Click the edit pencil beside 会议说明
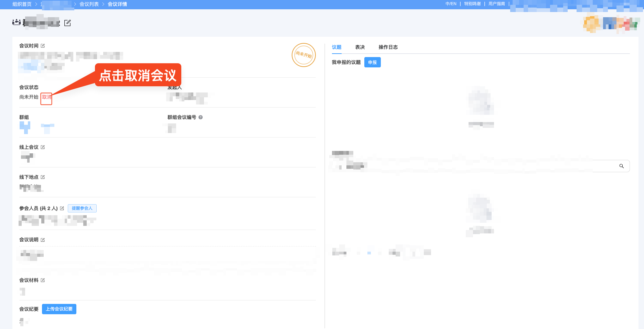The height and width of the screenshot is (329, 644). 43,240
